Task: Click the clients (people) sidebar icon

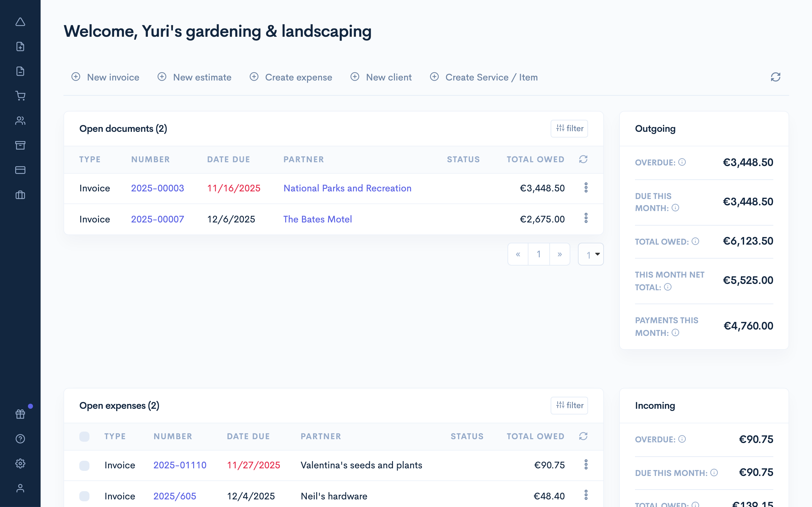Action: click(x=20, y=121)
